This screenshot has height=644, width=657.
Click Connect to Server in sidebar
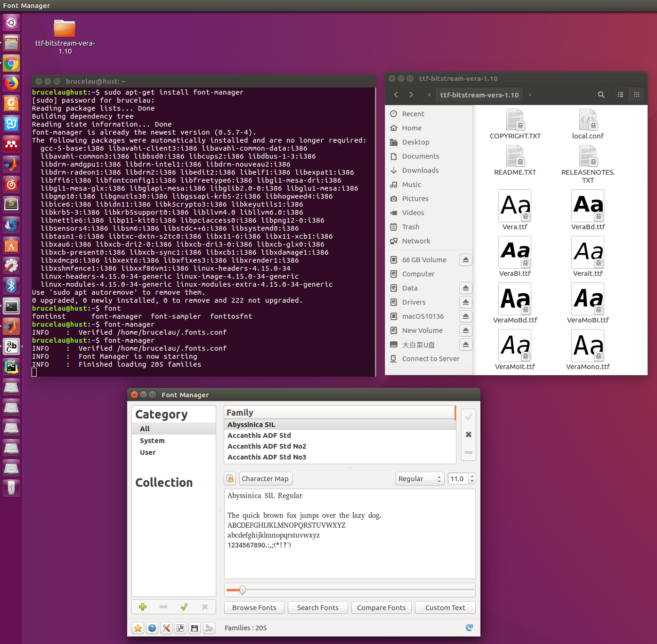(430, 359)
